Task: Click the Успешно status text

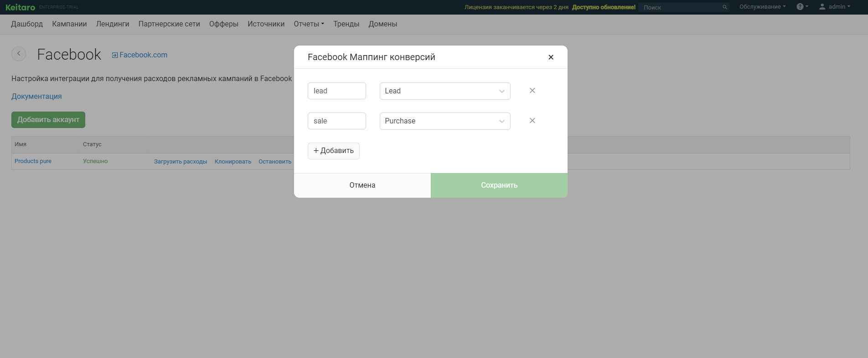Action: point(95,161)
